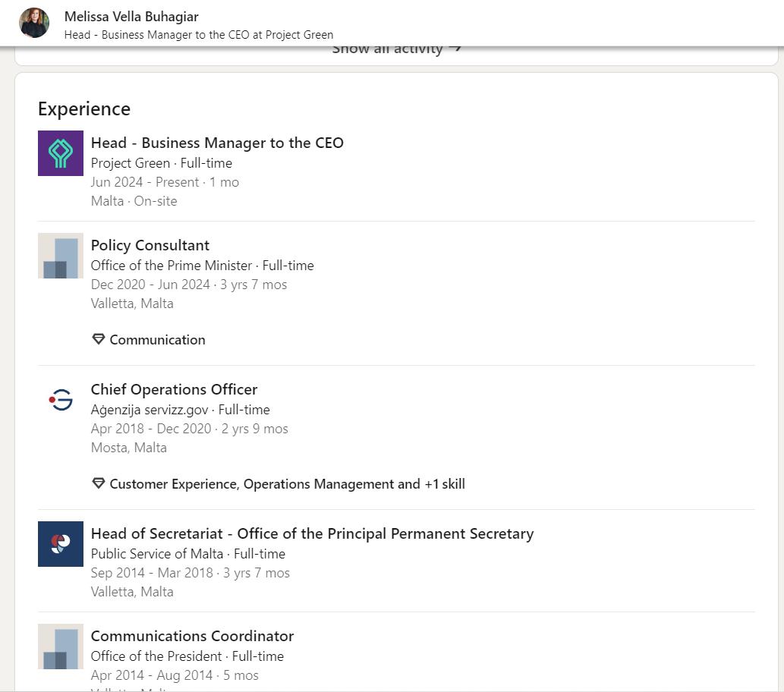
Task: Select the Customer Experience skill diamond icon
Action: 99,483
